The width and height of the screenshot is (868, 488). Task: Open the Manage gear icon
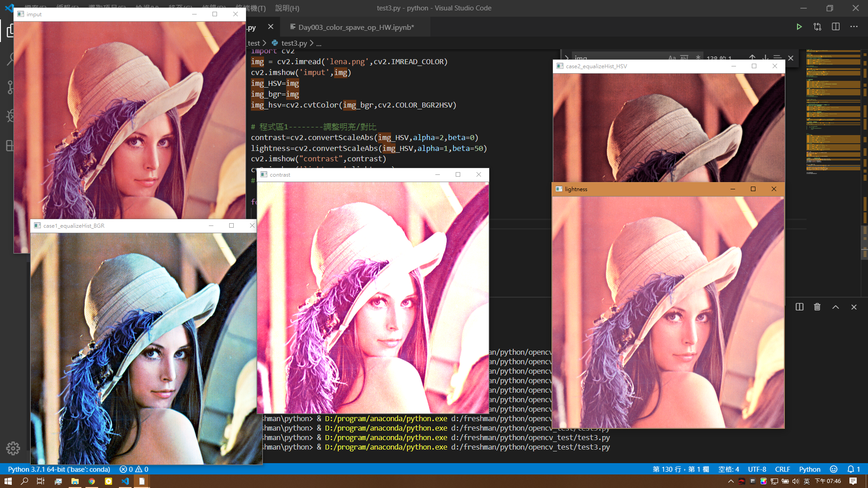pyautogui.click(x=13, y=448)
